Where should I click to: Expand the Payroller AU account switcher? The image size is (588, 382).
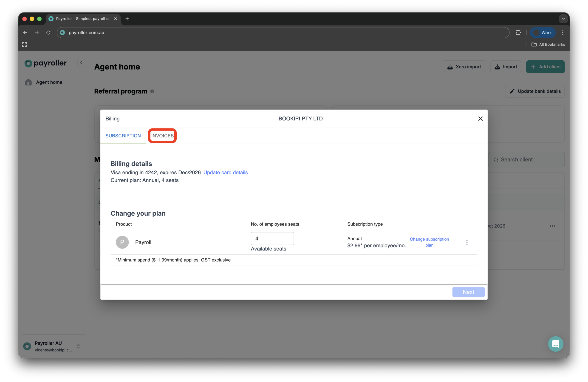coord(78,346)
